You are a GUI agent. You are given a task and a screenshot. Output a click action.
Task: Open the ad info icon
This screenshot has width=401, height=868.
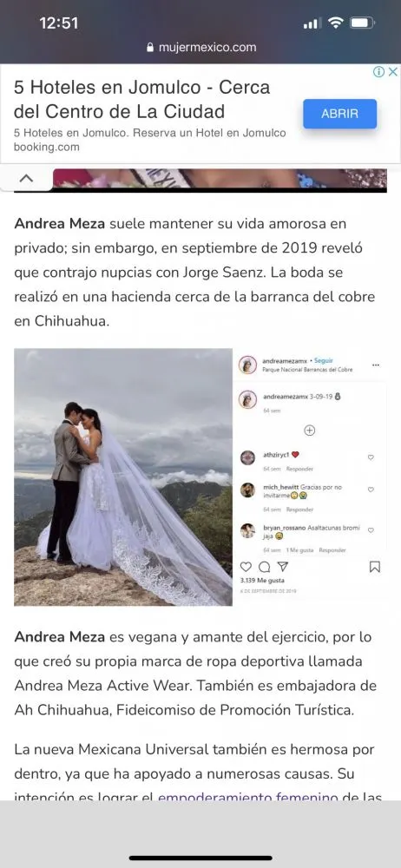tap(378, 72)
